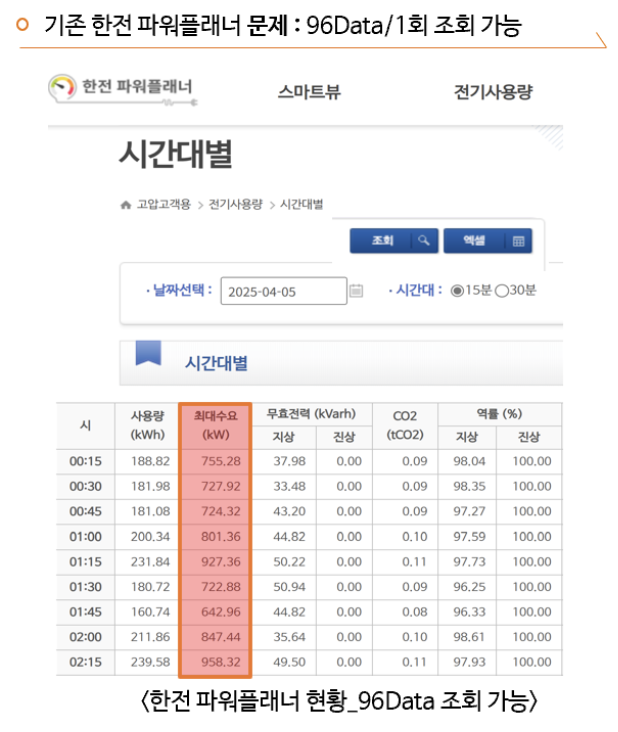Click the 200.34 usage value
This screenshot has width=618, height=732.
tap(150, 537)
